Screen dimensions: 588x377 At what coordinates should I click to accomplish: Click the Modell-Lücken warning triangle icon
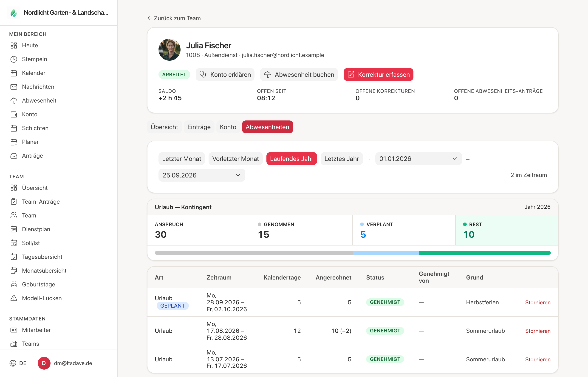pyautogui.click(x=14, y=298)
